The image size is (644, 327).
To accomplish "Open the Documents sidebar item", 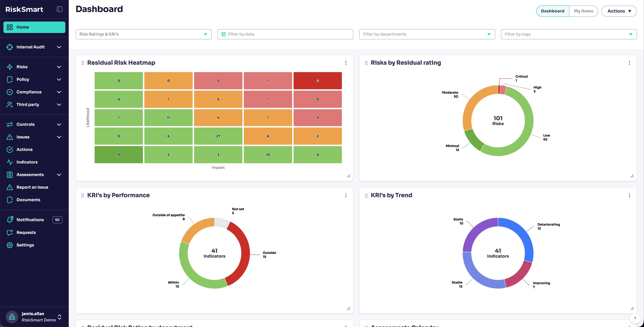I will point(34,200).
